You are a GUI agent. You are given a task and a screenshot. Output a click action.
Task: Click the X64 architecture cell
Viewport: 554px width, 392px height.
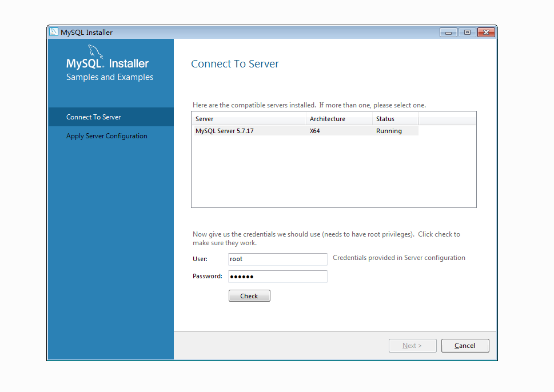click(x=315, y=131)
